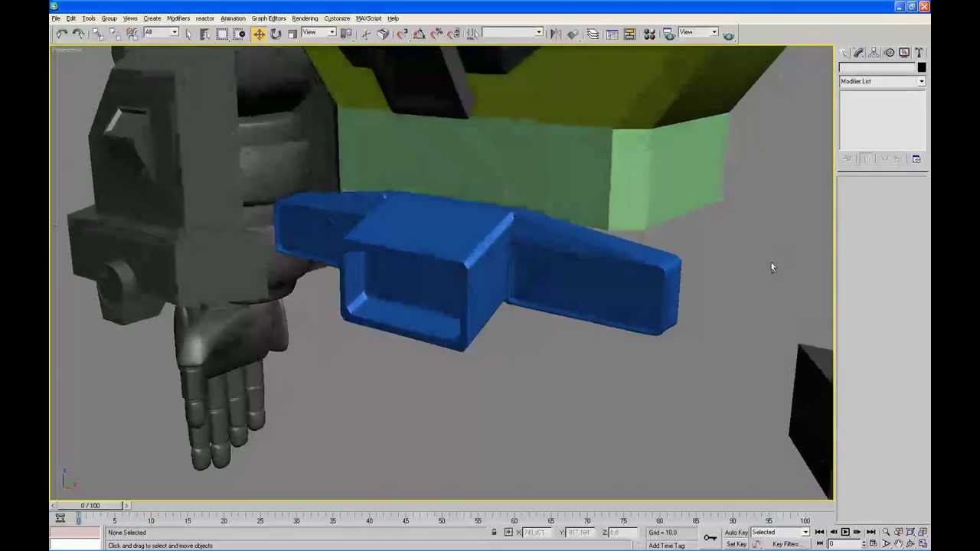This screenshot has width=980, height=551.
Task: Open the named selection sets dropdown
Action: coord(512,33)
